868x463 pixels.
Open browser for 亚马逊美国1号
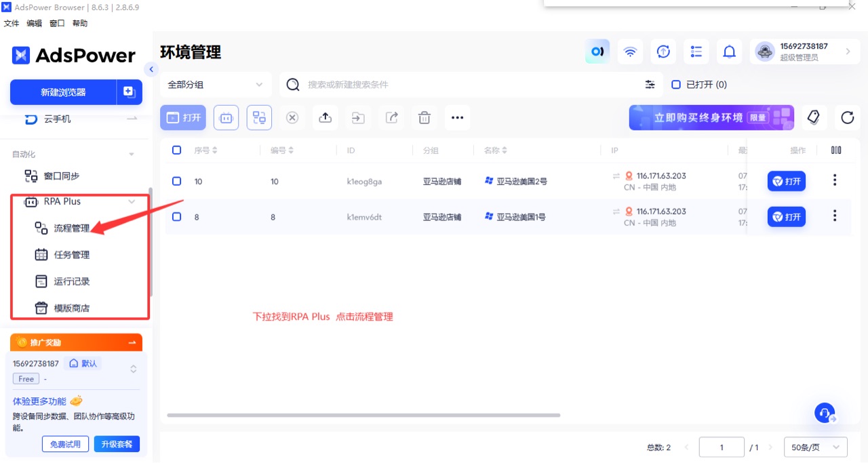[x=787, y=217]
